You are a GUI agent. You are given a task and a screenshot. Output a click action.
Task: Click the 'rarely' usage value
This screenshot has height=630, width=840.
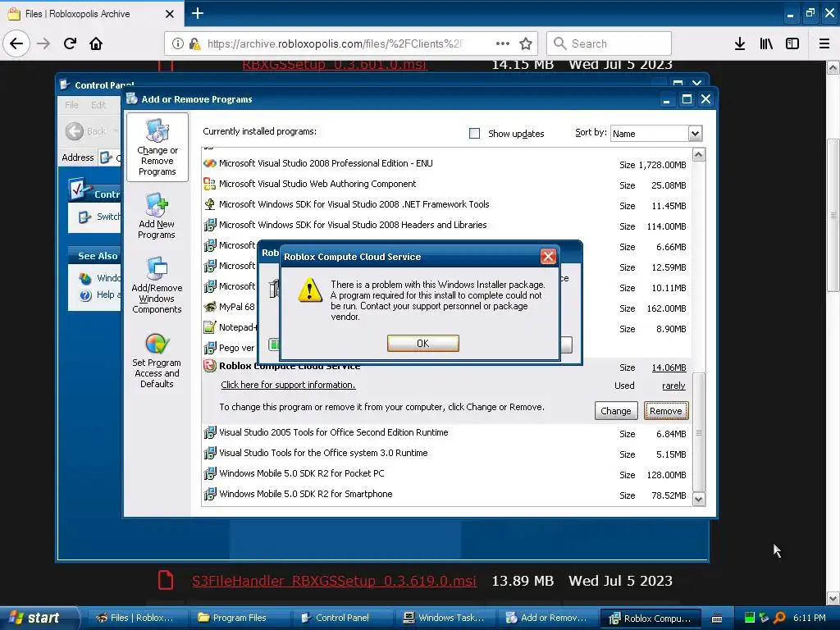point(673,386)
